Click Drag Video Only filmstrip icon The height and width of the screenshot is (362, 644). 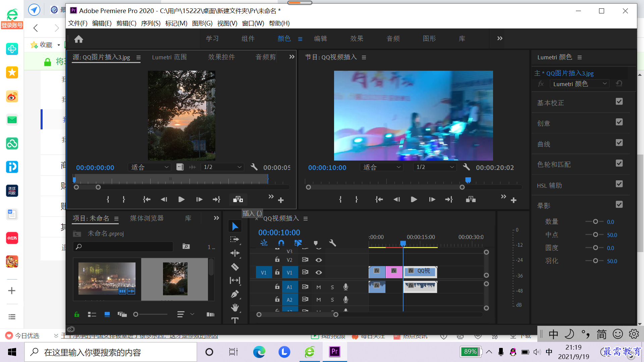click(180, 167)
